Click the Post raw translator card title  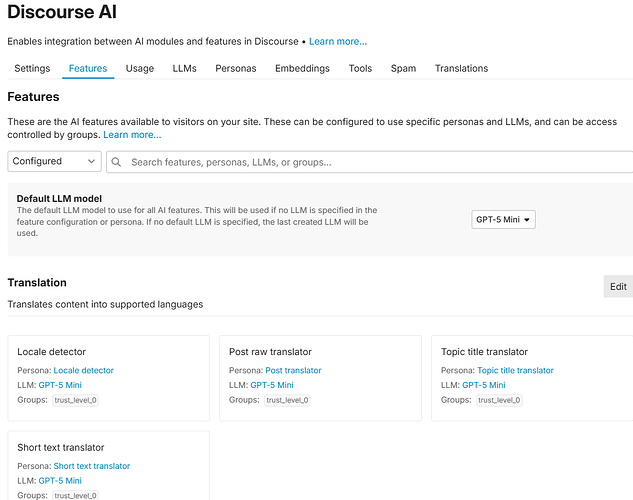tap(270, 352)
